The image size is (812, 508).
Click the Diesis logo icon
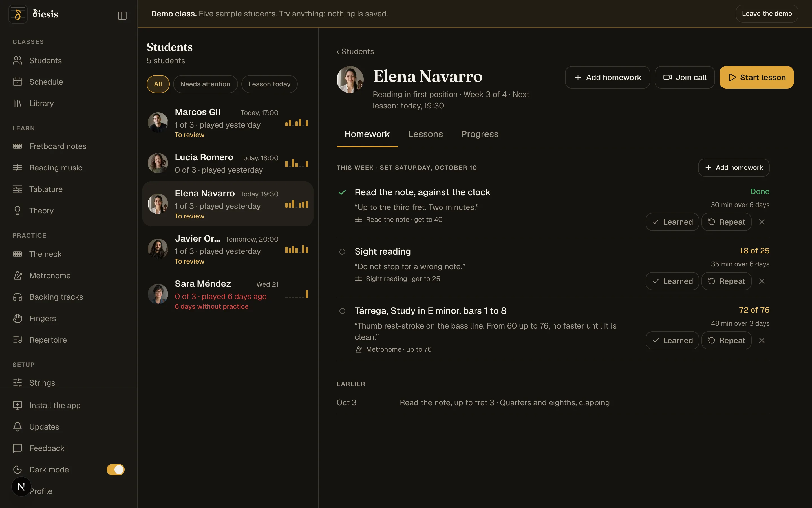pos(18,14)
